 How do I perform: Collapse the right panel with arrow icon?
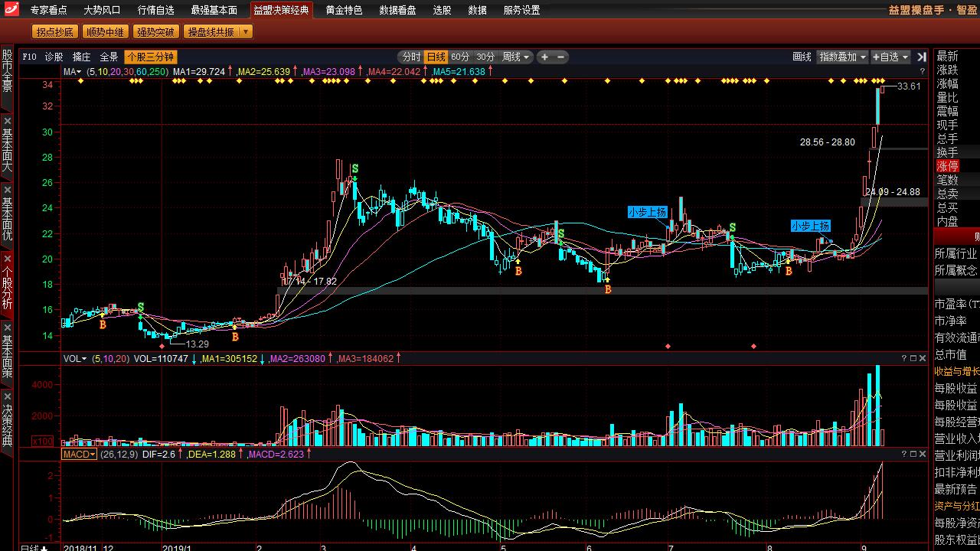[921, 57]
